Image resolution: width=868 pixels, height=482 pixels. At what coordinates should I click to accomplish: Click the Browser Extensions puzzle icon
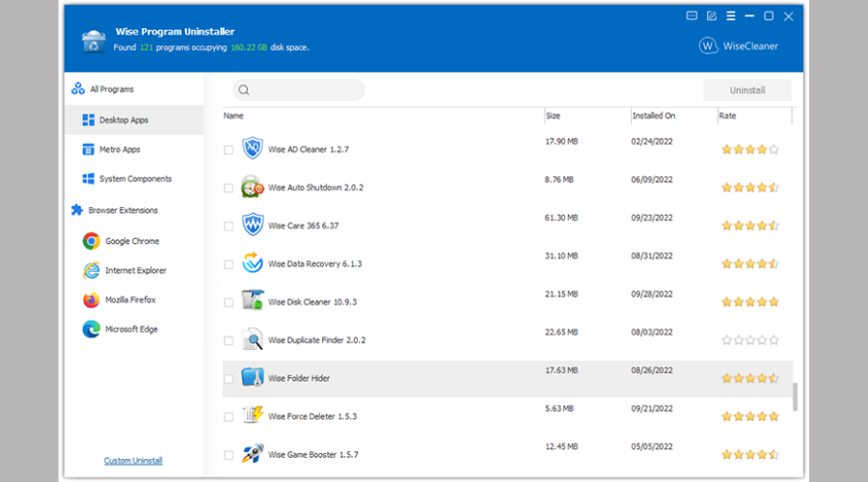[77, 210]
